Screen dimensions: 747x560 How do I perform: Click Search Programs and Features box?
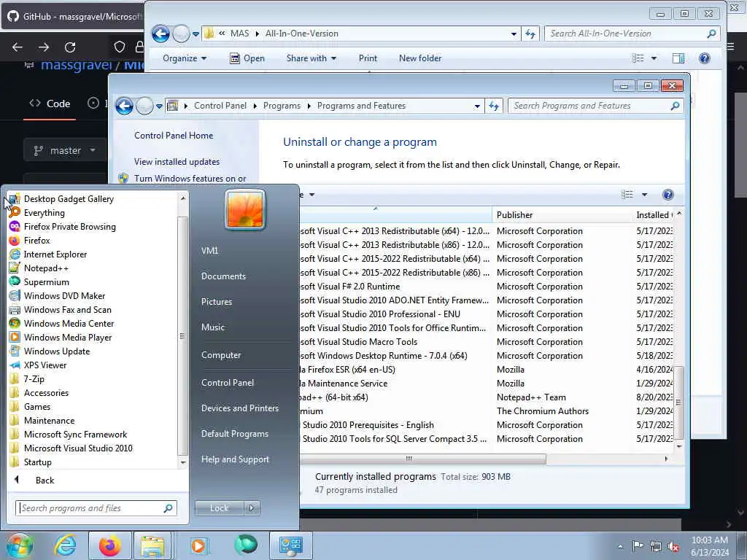tap(595, 106)
